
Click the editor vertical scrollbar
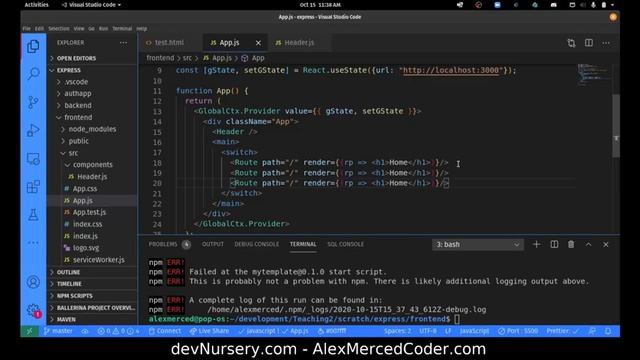click(616, 126)
